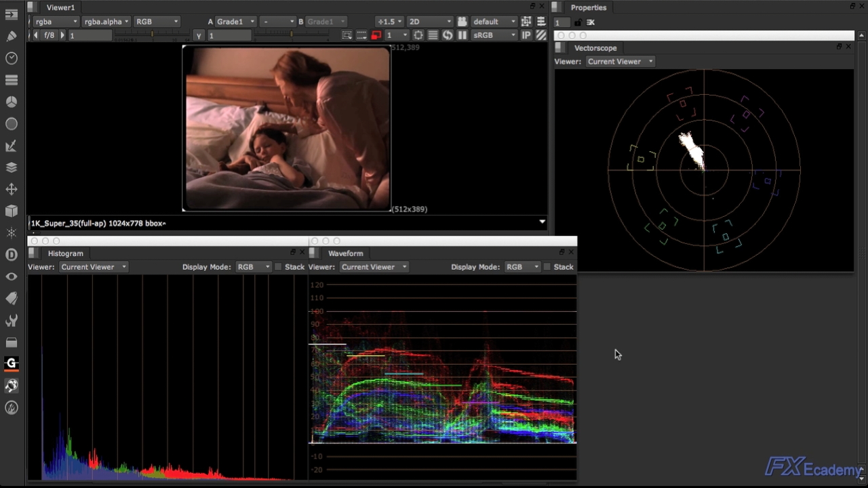The image size is (868, 488).
Task: Open the Histogram Viewer Current Viewer dropdown
Action: (93, 267)
